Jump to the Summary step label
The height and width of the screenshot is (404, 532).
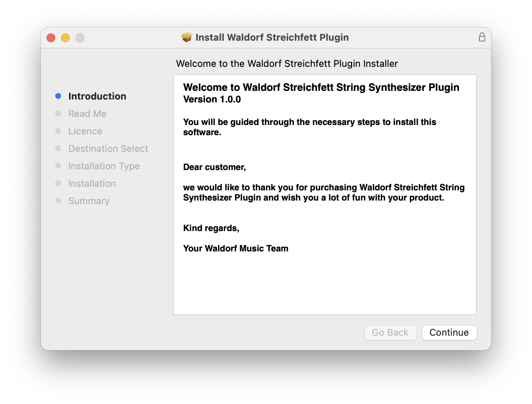(x=89, y=201)
